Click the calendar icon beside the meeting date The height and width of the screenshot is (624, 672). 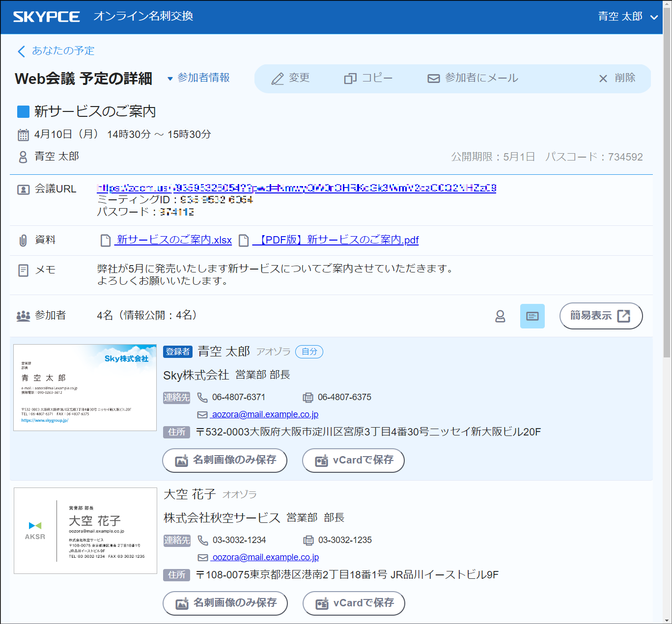coord(23,134)
